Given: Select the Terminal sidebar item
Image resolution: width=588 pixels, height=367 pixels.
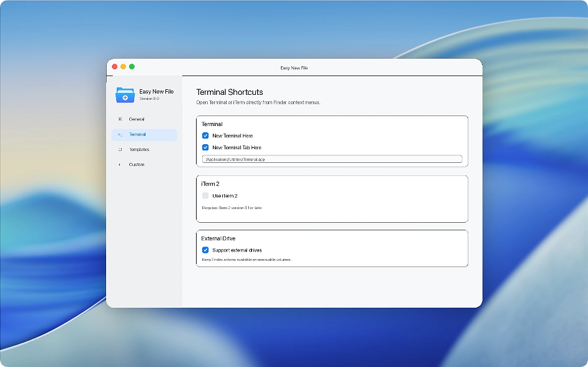Looking at the screenshot, I should click(144, 135).
